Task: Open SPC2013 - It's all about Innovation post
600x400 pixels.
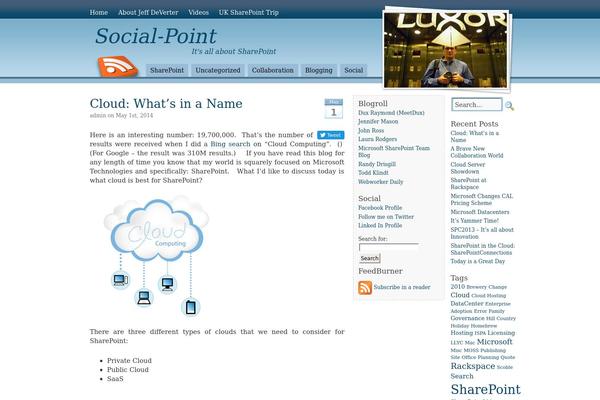Action: 482,233
